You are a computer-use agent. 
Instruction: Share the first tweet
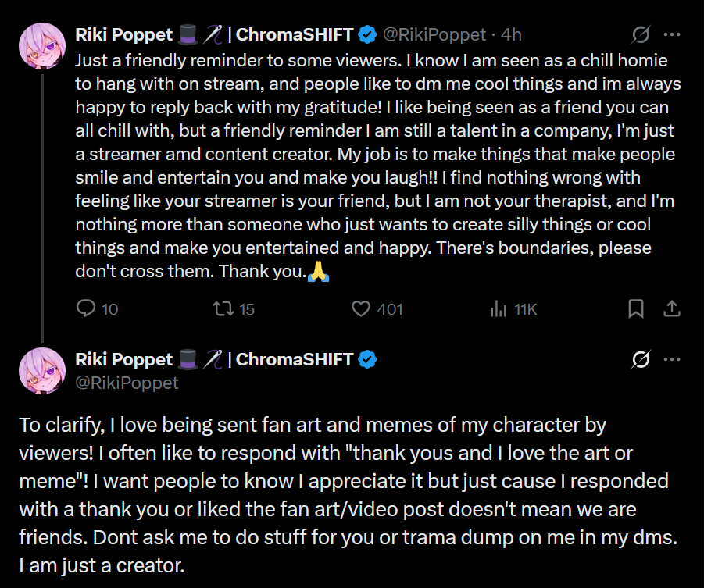(671, 309)
